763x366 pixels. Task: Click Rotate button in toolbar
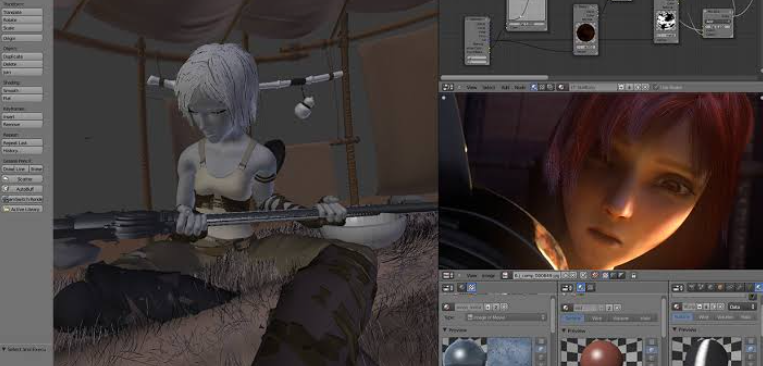click(x=22, y=20)
